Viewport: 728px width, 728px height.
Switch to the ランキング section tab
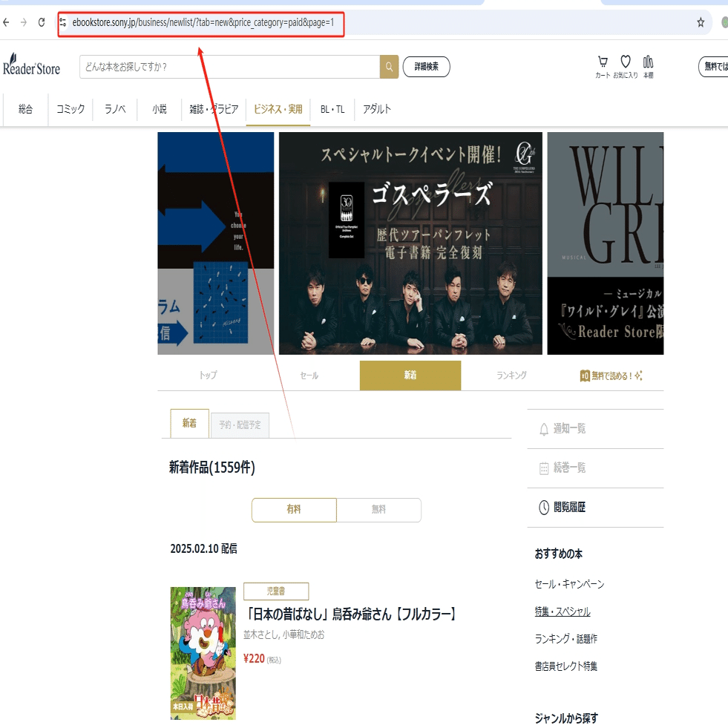(x=511, y=376)
